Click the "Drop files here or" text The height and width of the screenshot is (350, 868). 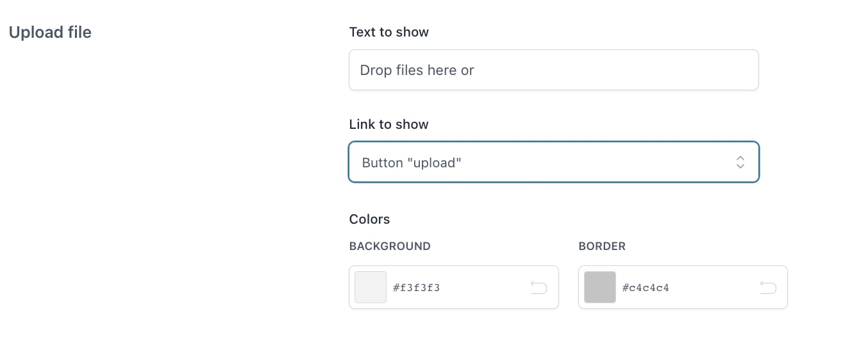(x=417, y=70)
